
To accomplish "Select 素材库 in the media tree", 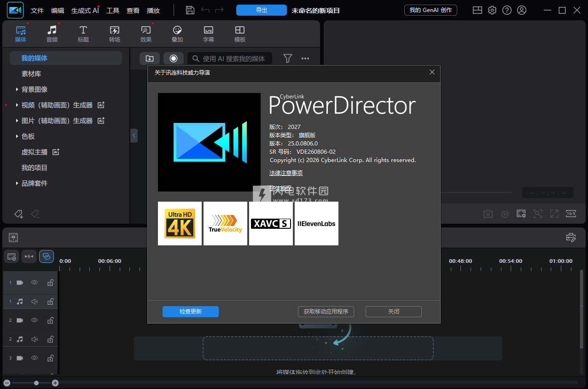I will [31, 74].
